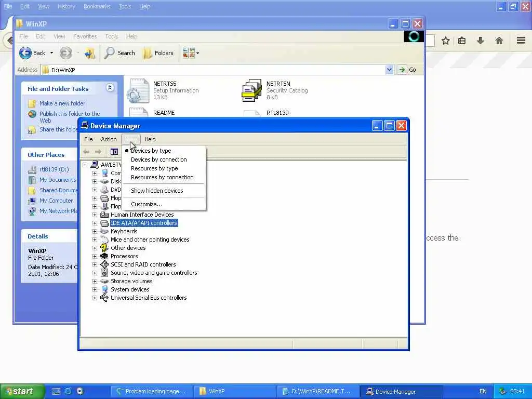Select Storage volumes tree item

pos(131,281)
